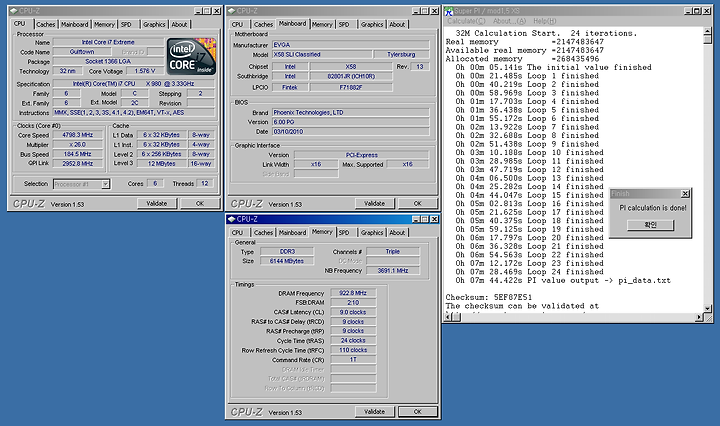Open About...(A) menu in Super PI
Image resolution: width=720 pixels, height=426 pixels.
(x=509, y=21)
